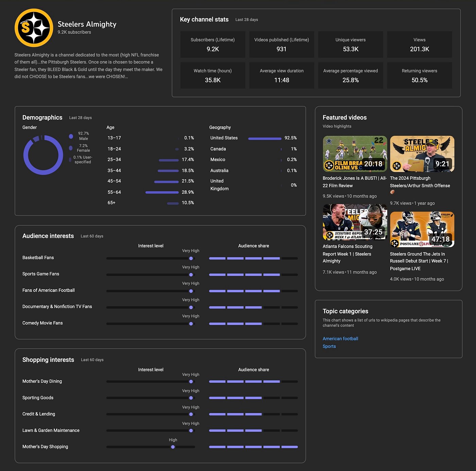
Task: Click Atlanta Falcons Scouting Report video title
Action: (x=347, y=254)
